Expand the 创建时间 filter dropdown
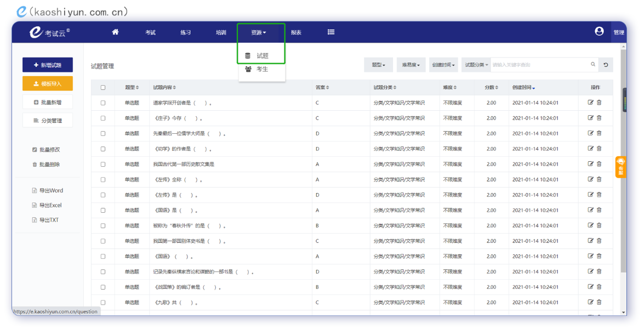The image size is (644, 329). (x=443, y=65)
